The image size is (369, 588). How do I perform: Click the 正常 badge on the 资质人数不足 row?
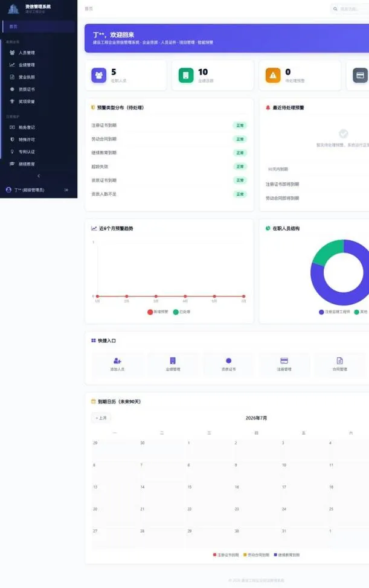pos(240,194)
